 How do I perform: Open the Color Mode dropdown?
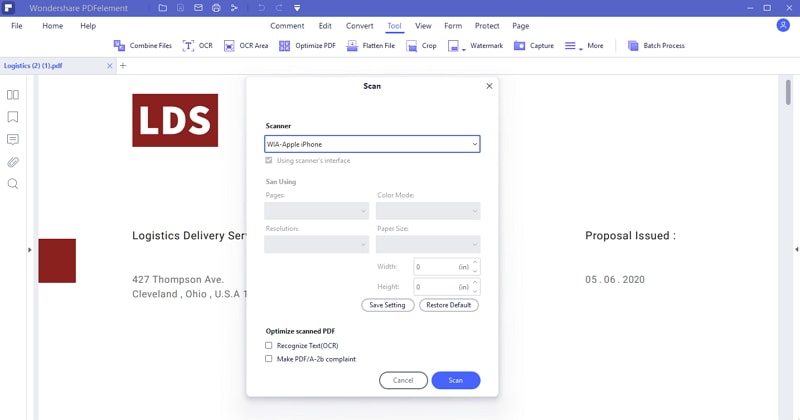pos(428,211)
